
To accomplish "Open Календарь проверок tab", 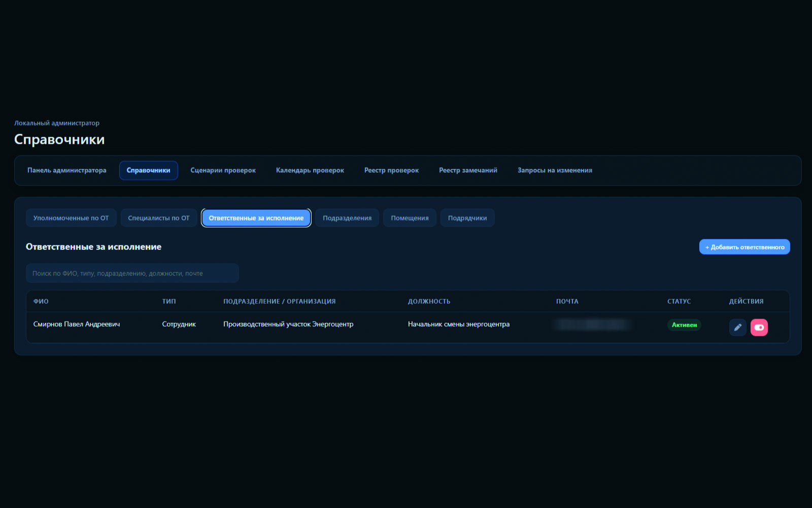I will 310,171.
